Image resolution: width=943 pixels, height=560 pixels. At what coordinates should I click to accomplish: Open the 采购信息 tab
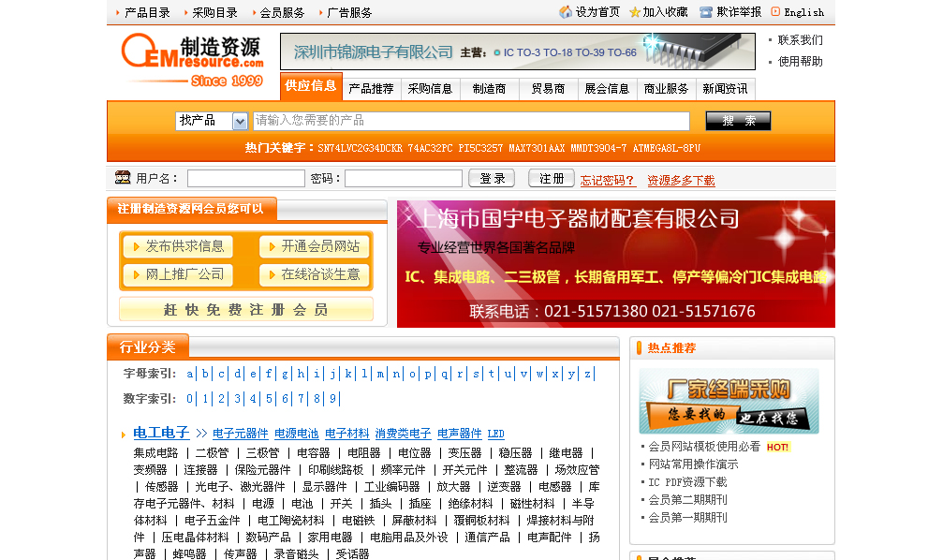pyautogui.click(x=430, y=89)
